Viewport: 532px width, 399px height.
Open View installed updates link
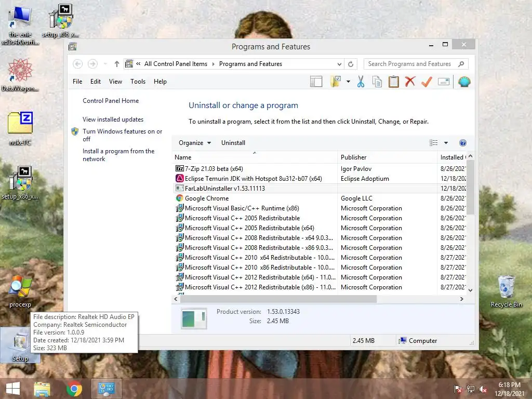tap(113, 119)
